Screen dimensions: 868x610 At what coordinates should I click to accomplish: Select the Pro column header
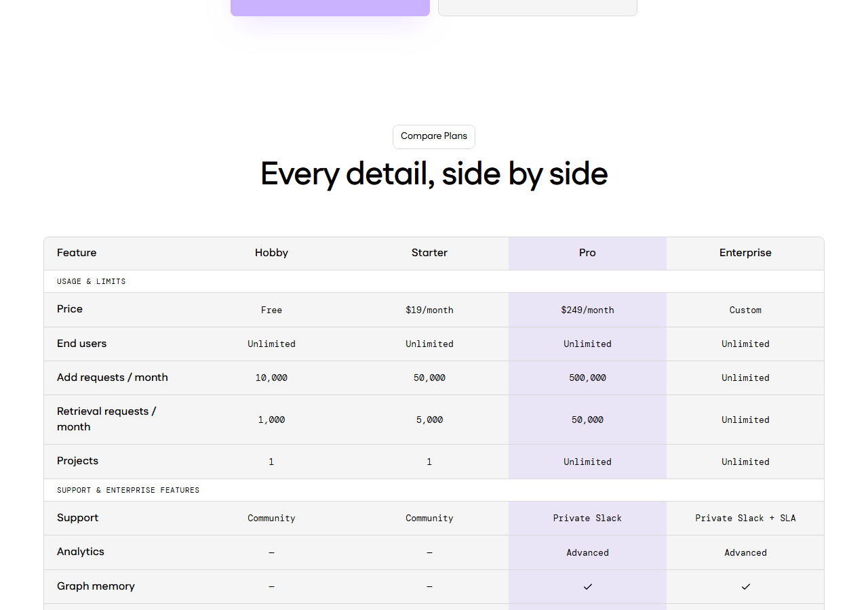coord(587,253)
